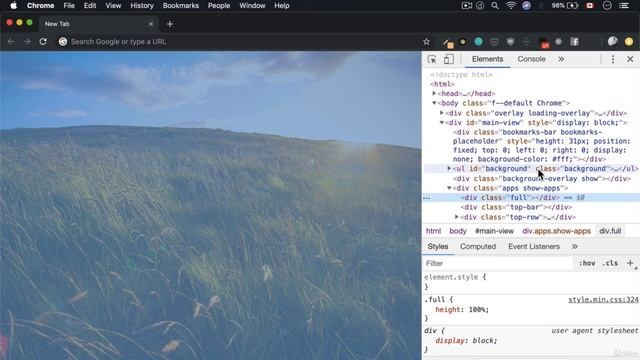Select the doctype html line
Viewport: 640px width, 360px height.
coord(461,75)
